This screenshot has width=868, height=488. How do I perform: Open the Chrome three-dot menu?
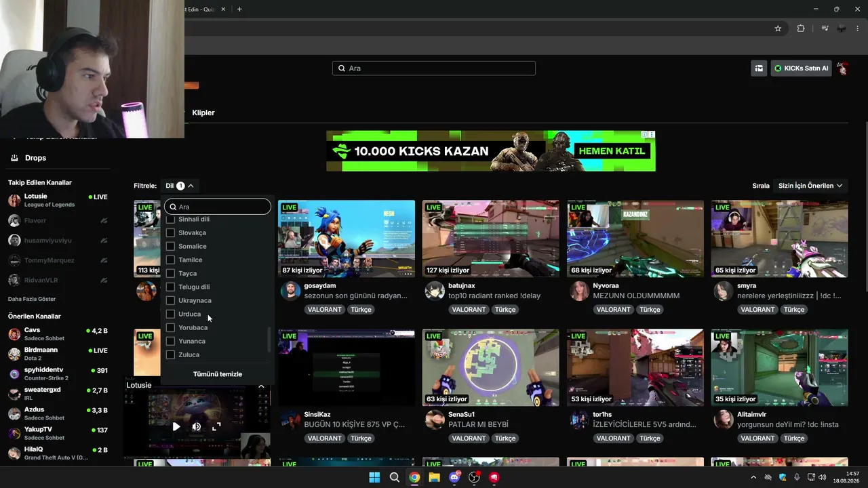859,28
